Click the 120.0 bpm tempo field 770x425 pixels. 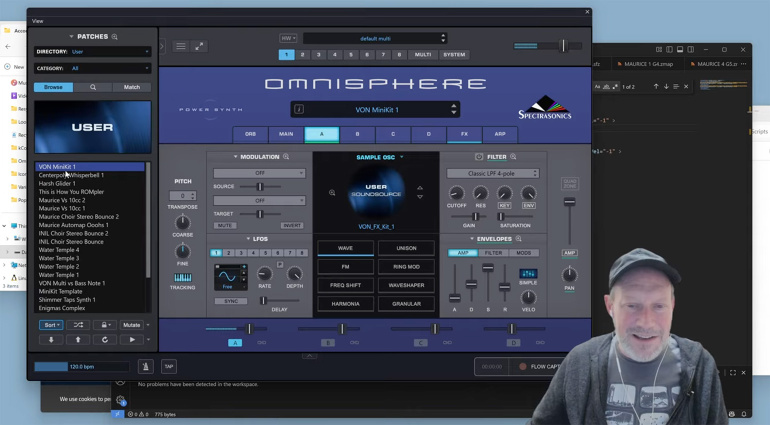(82, 367)
